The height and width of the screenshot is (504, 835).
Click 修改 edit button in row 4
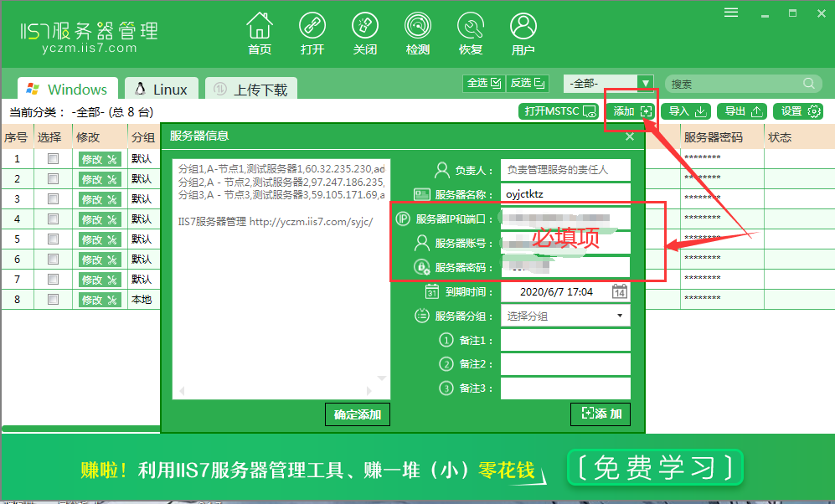[100, 219]
